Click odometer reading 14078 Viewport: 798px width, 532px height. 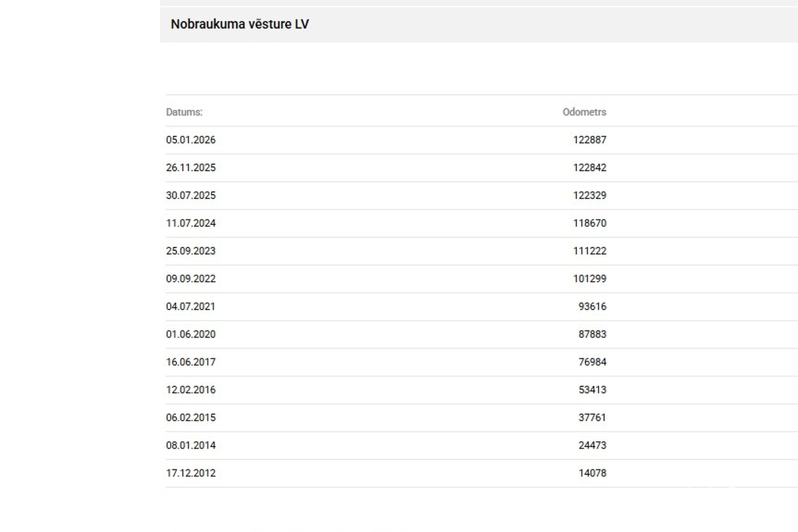click(592, 473)
